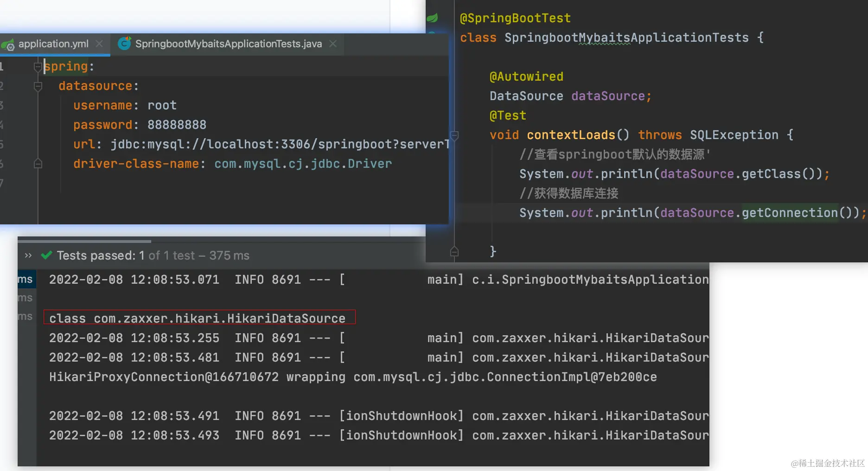Open the SpringbootMybaitsApplicationTests.java tab
The image size is (868, 471).
[x=228, y=44]
